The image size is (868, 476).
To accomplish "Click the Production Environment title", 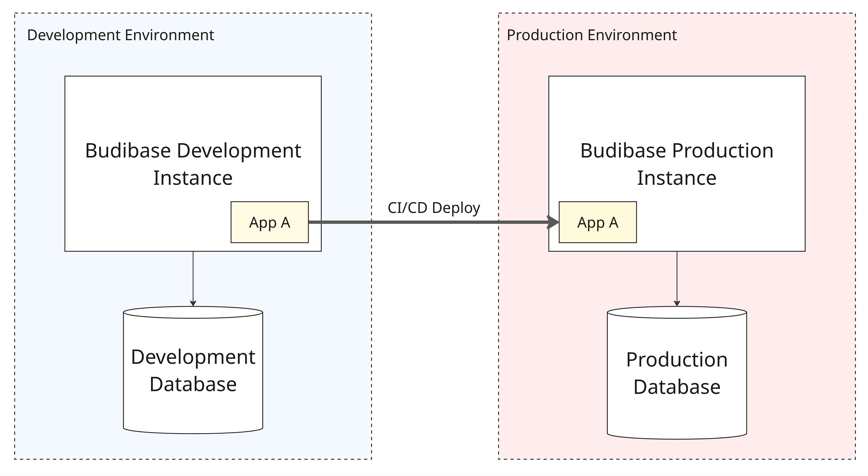I will pos(592,35).
